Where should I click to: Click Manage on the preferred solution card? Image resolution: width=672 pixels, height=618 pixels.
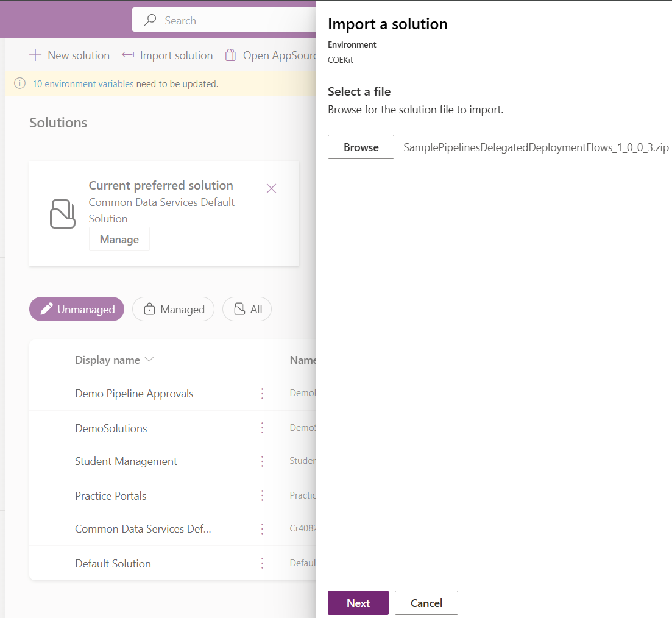coord(119,240)
